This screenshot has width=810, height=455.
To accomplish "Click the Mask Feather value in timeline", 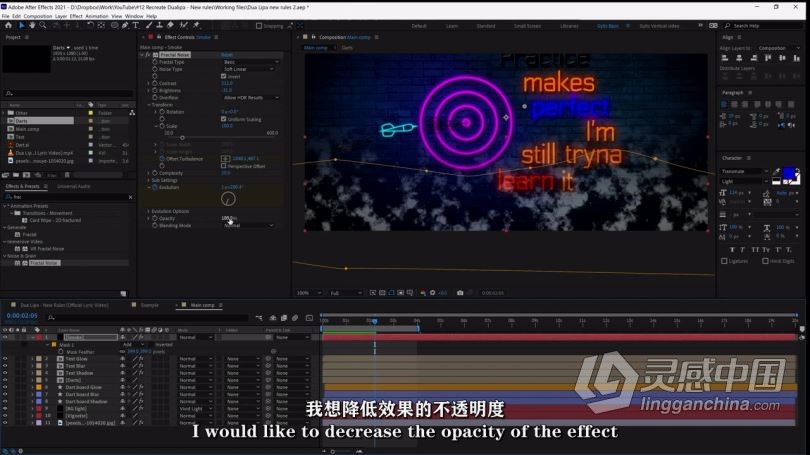I will point(139,352).
